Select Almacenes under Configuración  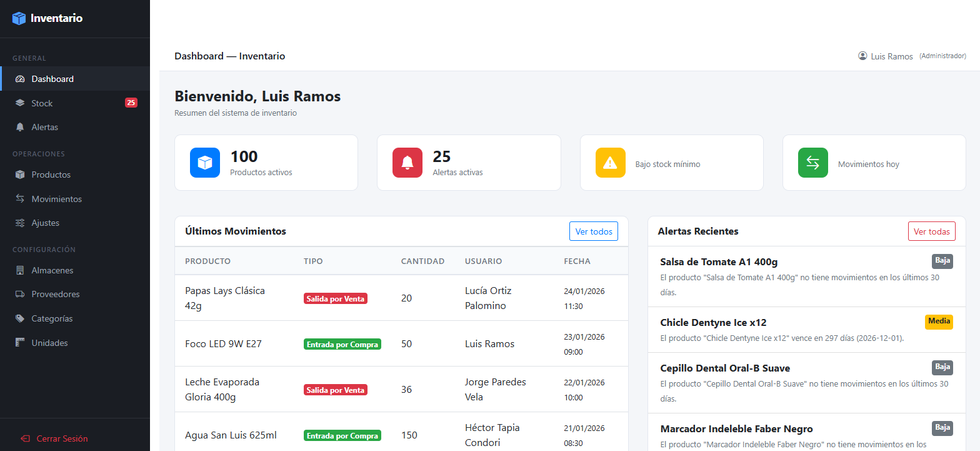(52, 270)
